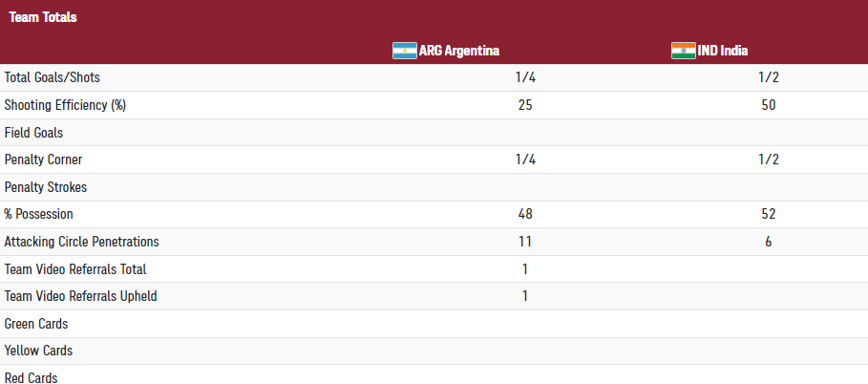868x384 pixels.
Task: Click the ARG Argentina column header
Action: click(458, 51)
